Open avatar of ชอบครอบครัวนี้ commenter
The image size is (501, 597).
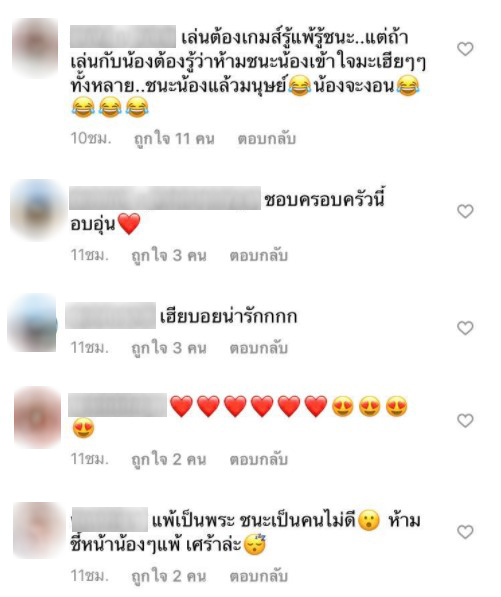coord(37,210)
